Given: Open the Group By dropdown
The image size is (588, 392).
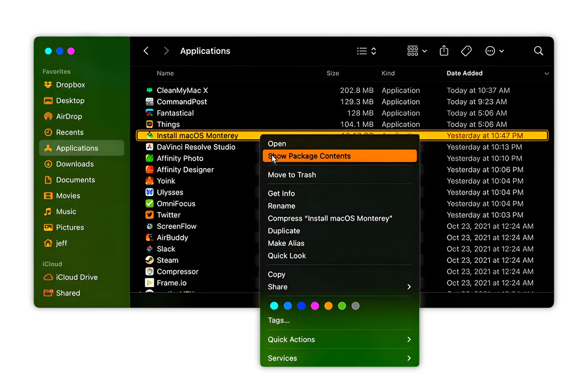Looking at the screenshot, I should pos(417,51).
